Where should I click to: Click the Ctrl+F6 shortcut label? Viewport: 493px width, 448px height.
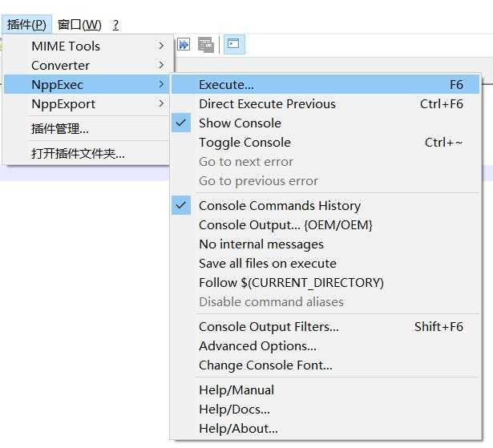(x=442, y=103)
